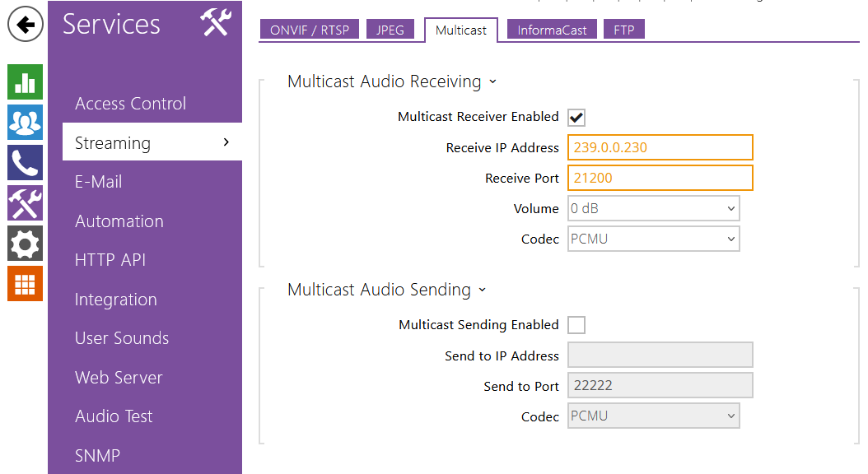The width and height of the screenshot is (868, 474).
Task: Open Audio Test in the Services menu
Action: (114, 416)
